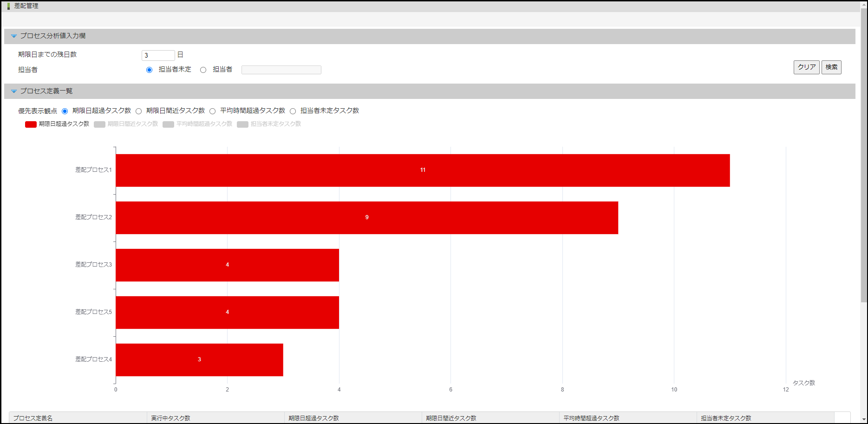Screen dimensions: 868x424
Task: Click the 差配プロセス5 bar showing 4
Action: pos(227,313)
